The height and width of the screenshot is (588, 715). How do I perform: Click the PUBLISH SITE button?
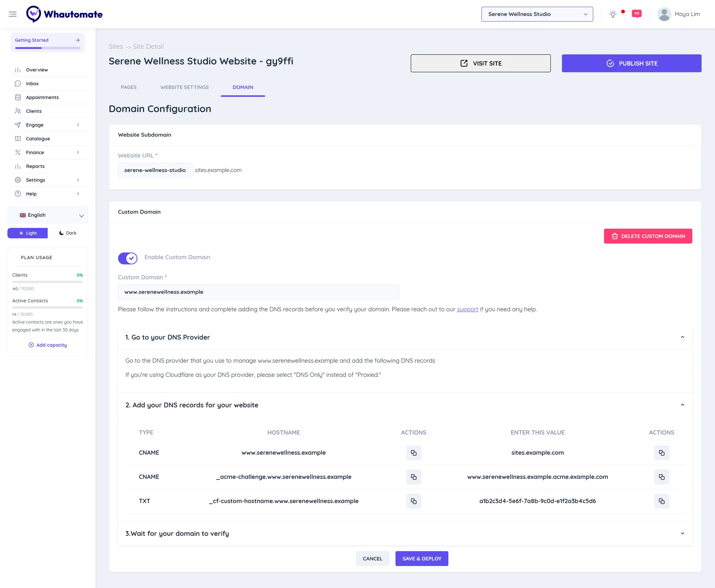[x=632, y=63]
